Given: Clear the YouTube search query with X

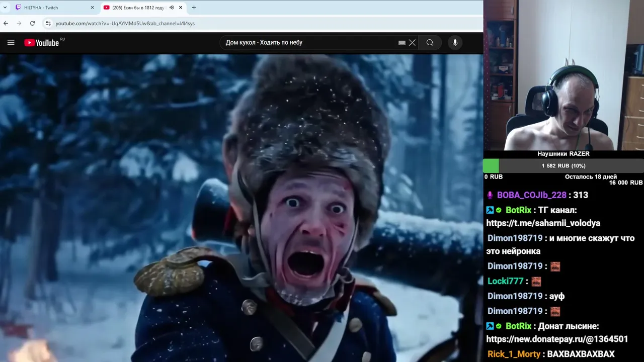Looking at the screenshot, I should pos(412,43).
